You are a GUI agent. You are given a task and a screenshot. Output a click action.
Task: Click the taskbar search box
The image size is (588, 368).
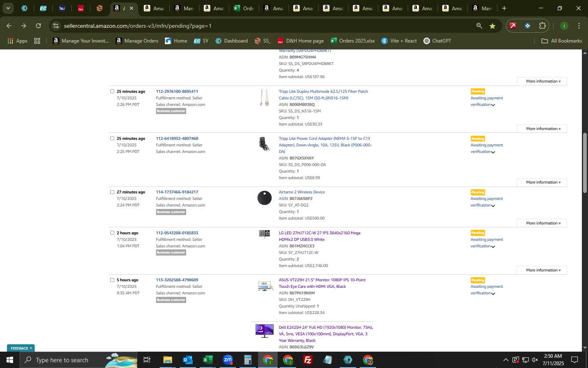pyautogui.click(x=78, y=360)
